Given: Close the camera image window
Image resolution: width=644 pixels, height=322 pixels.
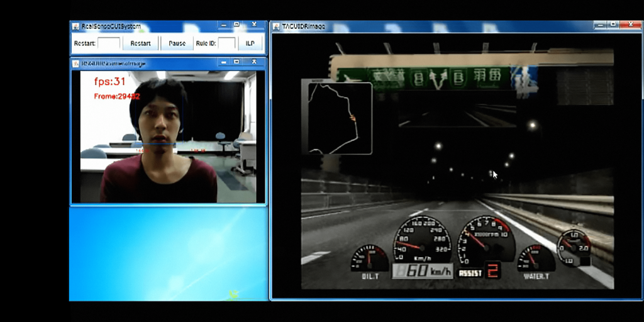Looking at the screenshot, I should point(254,62).
